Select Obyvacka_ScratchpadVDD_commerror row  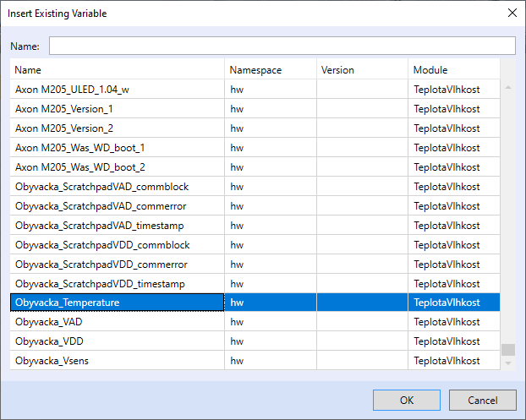pyautogui.click(x=101, y=265)
